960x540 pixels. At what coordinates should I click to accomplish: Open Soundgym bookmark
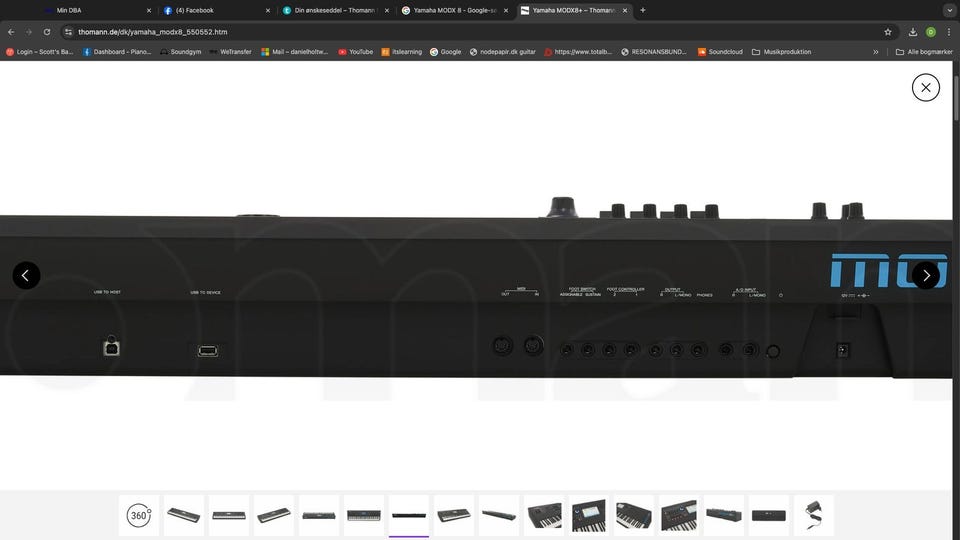pos(181,52)
